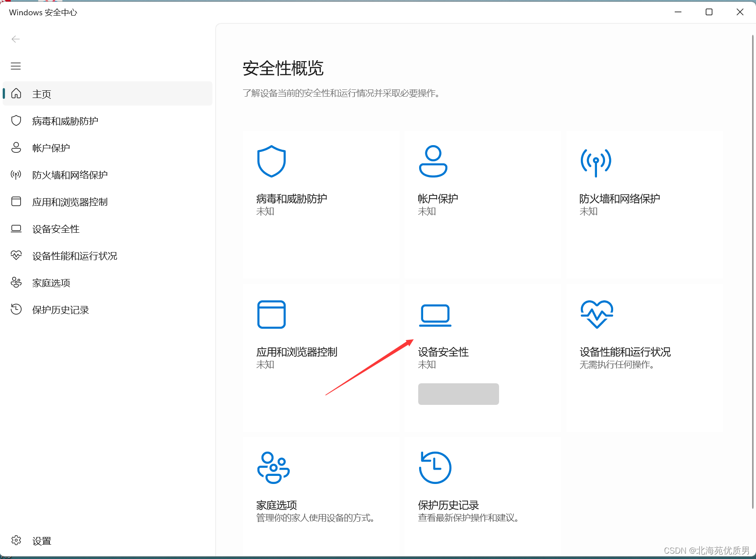Click 无需执行任何操作。 status text
This screenshot has width=756, height=559.
[x=617, y=364]
